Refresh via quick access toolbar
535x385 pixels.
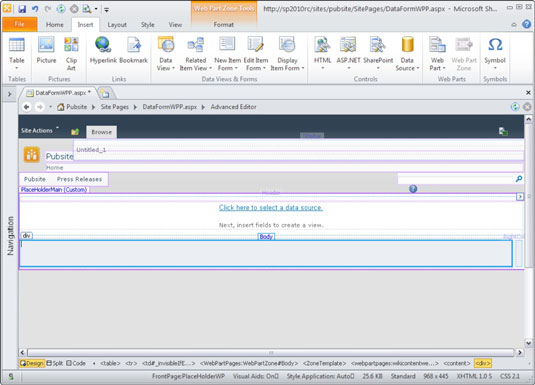pyautogui.click(x=61, y=9)
